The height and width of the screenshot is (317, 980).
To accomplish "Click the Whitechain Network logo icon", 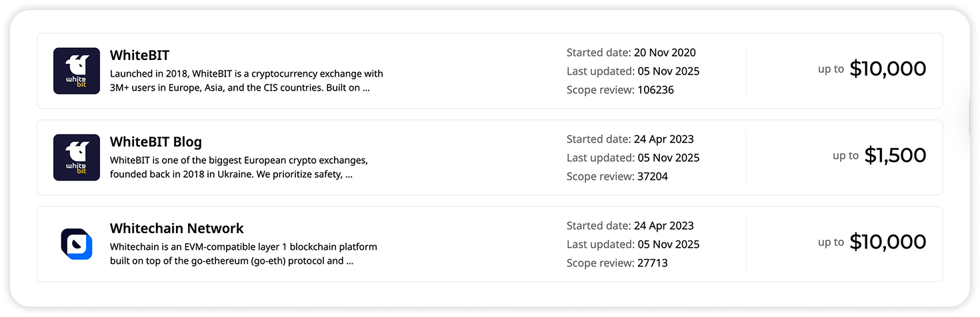I will click(x=77, y=244).
